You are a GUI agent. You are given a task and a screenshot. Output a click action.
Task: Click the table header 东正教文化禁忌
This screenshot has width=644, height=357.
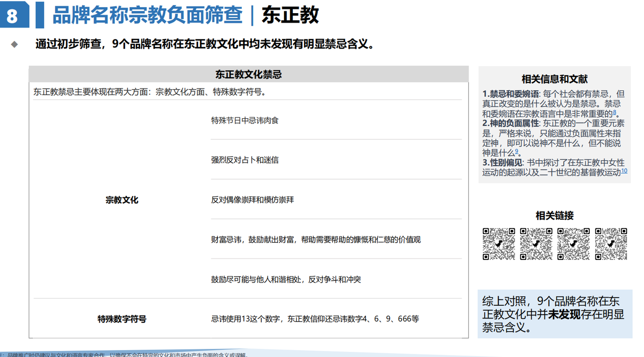pos(248,74)
